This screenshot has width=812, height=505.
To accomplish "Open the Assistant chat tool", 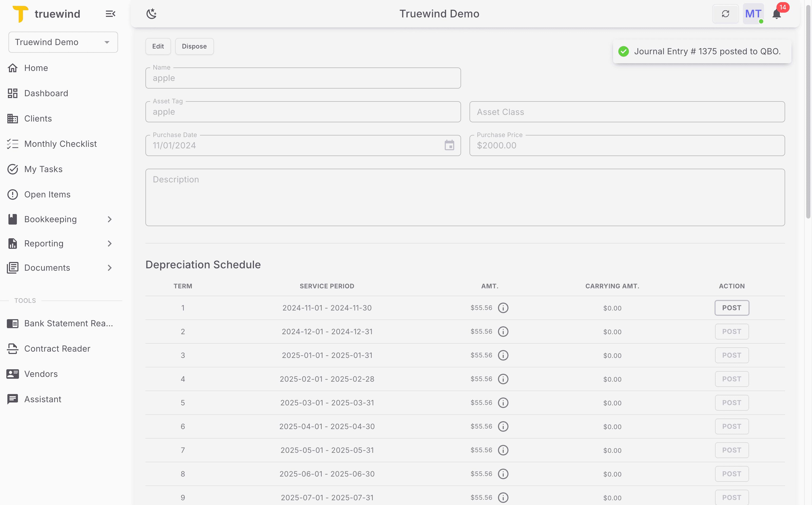I will click(x=43, y=399).
